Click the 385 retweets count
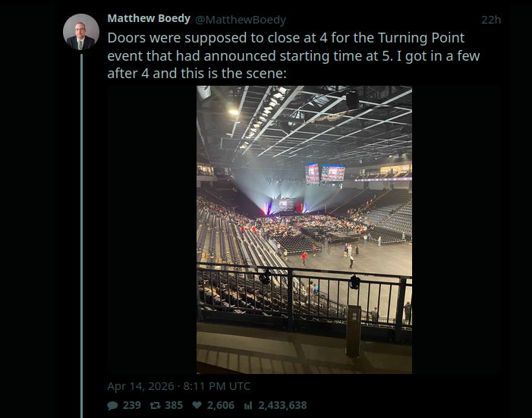Screen dimensions: 532x418 pyautogui.click(x=174, y=405)
